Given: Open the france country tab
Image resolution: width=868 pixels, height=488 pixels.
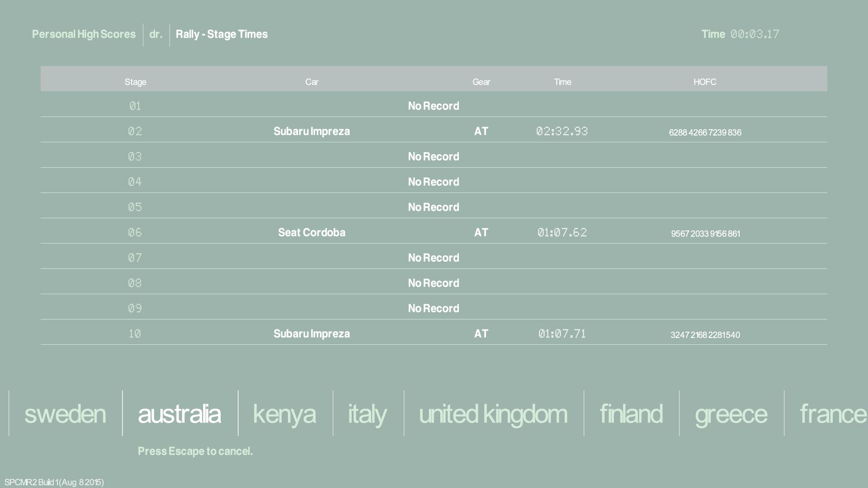Looking at the screenshot, I should coord(833,414).
